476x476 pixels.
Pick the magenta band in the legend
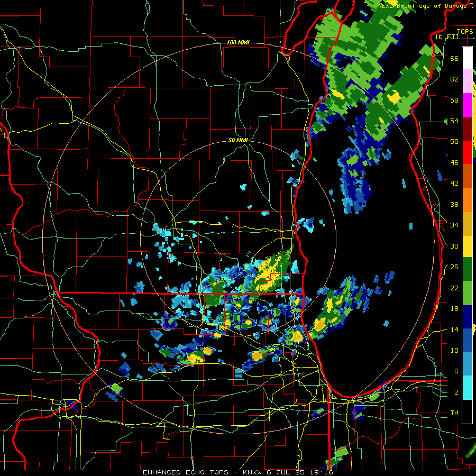[467, 105]
